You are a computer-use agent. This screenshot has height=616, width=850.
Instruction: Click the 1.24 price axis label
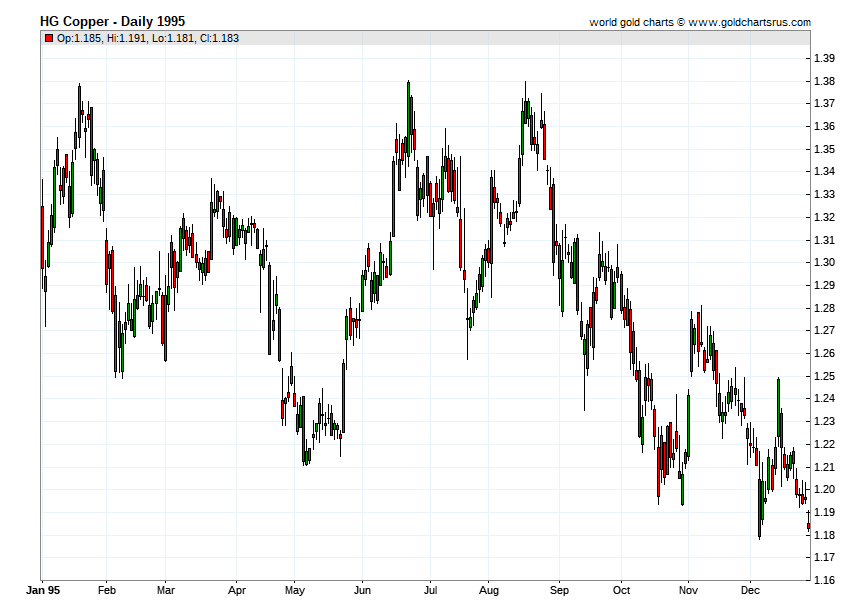[825, 399]
